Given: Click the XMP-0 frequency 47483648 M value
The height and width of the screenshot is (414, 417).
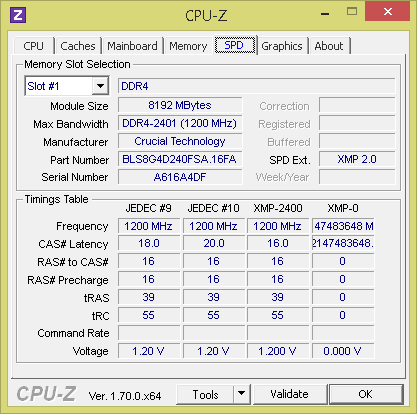Looking at the screenshot, I should (343, 226).
